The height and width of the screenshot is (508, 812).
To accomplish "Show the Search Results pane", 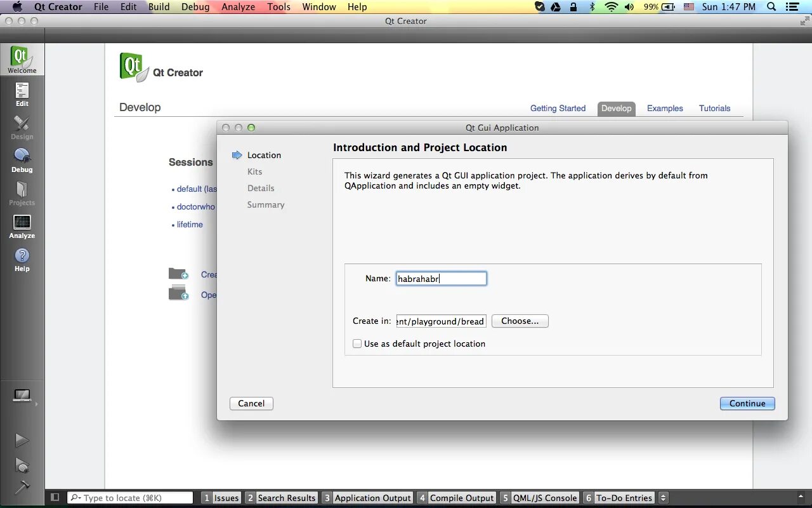I will (281, 498).
